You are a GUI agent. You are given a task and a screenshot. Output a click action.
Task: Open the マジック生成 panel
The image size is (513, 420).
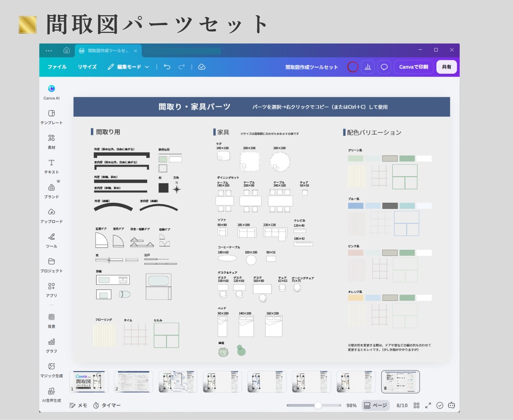51,370
